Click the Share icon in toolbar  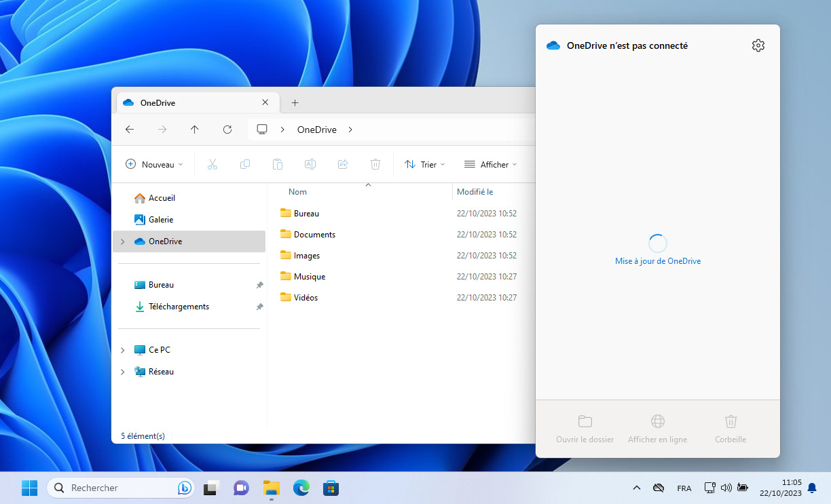coord(343,164)
